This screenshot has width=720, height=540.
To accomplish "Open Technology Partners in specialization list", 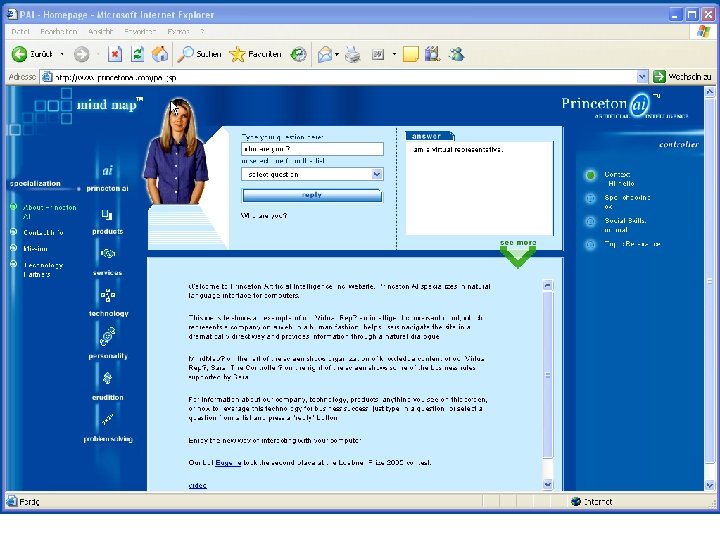I will click(43, 270).
